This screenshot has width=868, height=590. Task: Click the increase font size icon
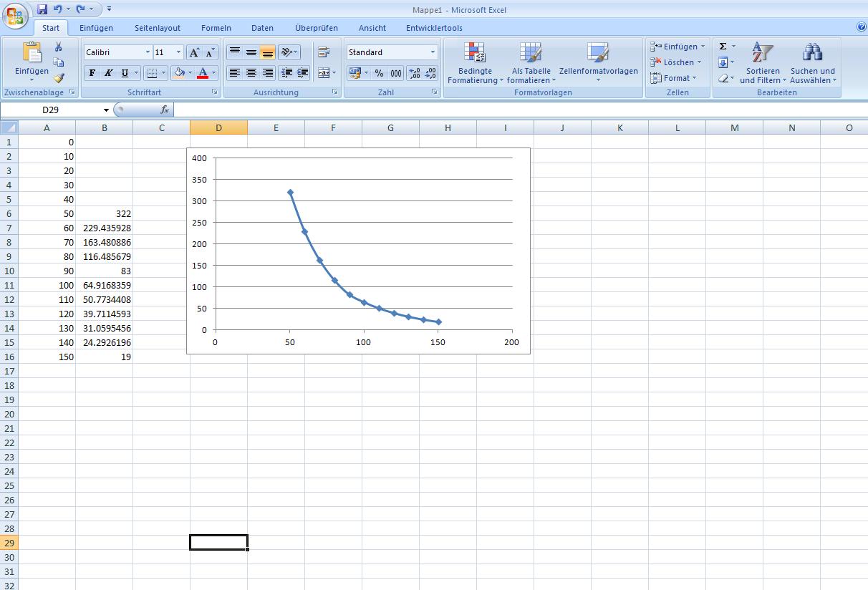coord(194,52)
